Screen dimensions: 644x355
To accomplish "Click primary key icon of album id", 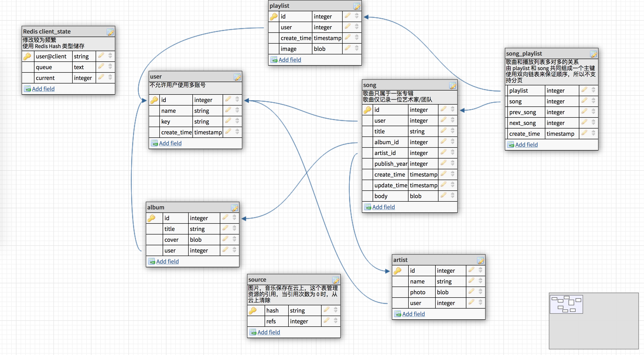I will click(151, 218).
